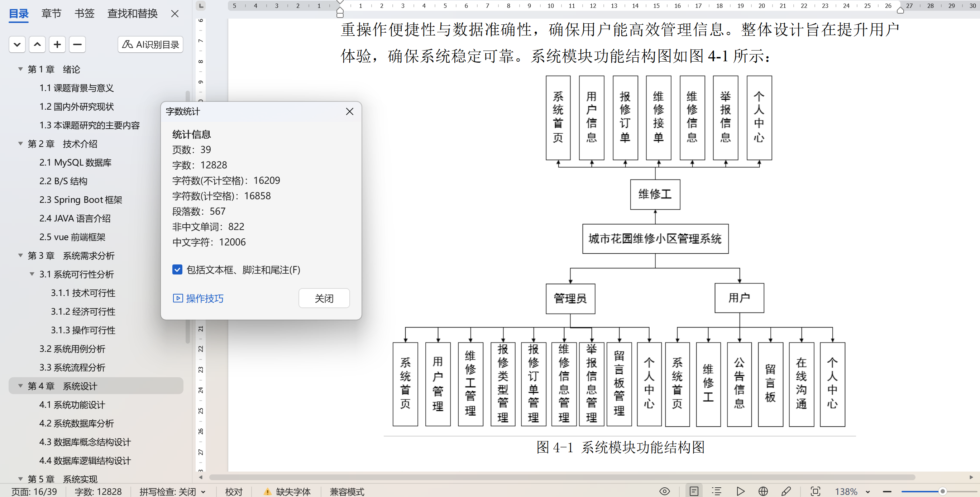Image resolution: width=980 pixels, height=497 pixels.
Task: Click the fit-page fullscreen icon
Action: click(815, 491)
